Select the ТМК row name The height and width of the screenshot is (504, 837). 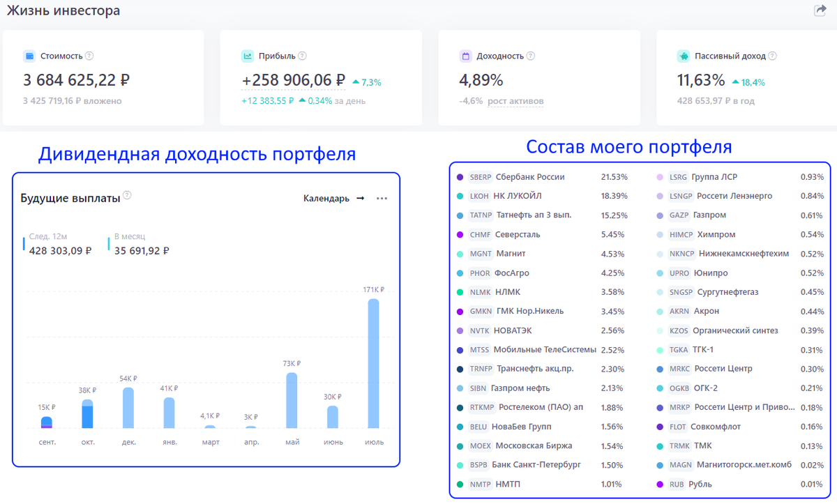click(x=704, y=445)
